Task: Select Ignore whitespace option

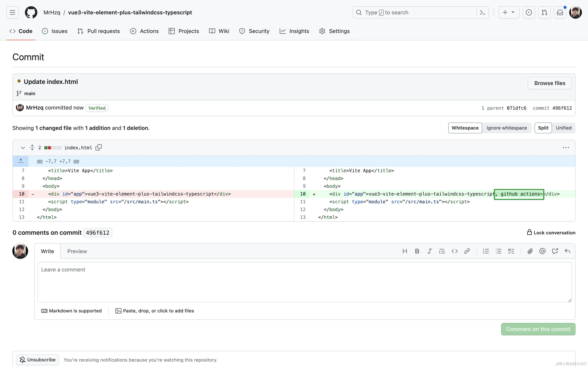Action: 507,128
